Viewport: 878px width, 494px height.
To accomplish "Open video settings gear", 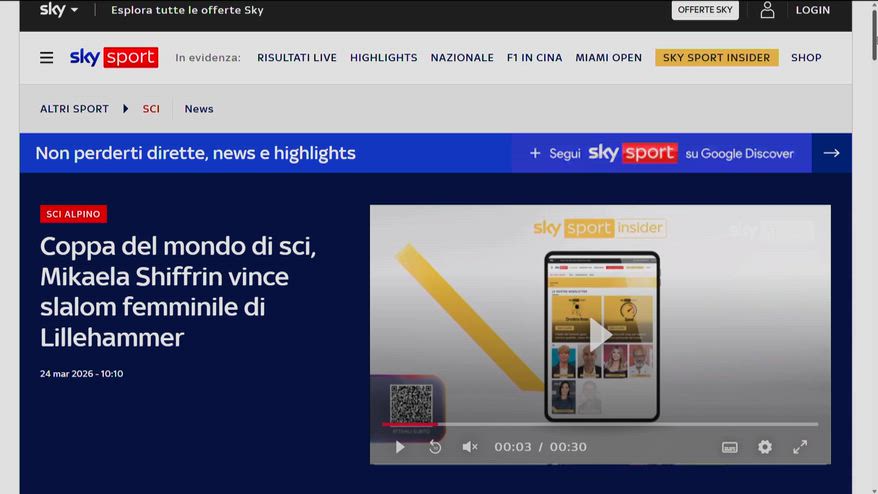I will pyautogui.click(x=765, y=447).
